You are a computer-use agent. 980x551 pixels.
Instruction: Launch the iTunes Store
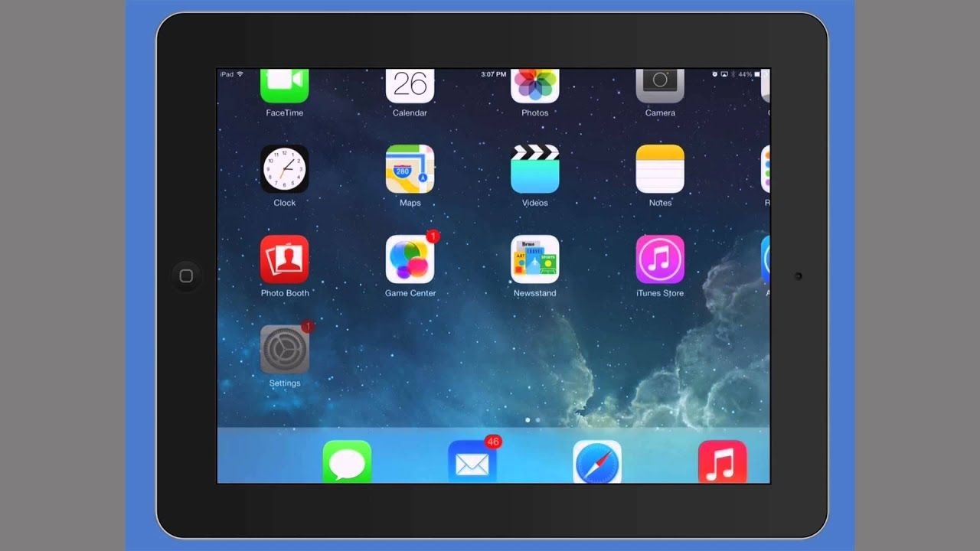click(660, 259)
